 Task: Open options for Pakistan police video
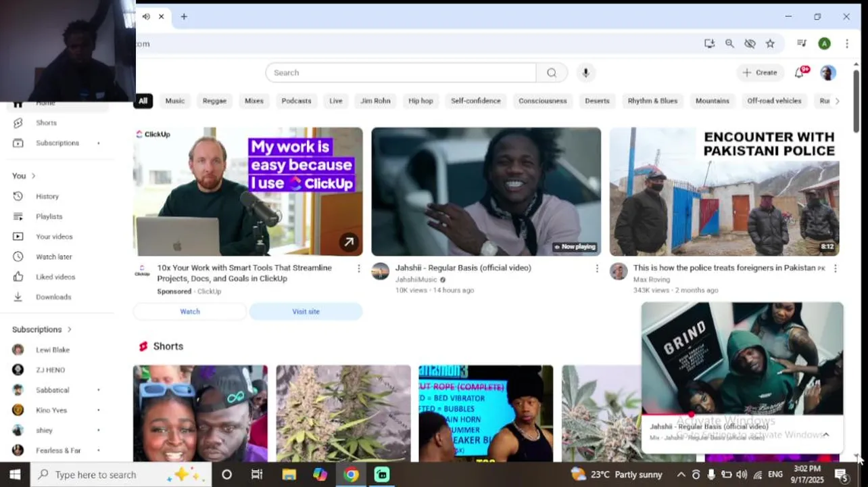(835, 269)
